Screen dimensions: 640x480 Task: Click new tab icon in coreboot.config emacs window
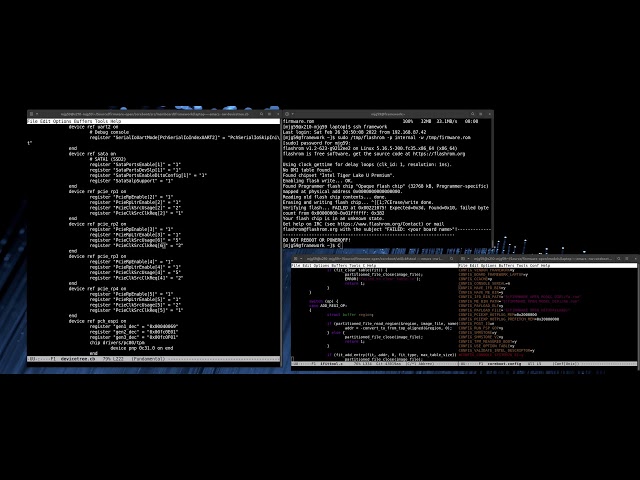pos(463,258)
